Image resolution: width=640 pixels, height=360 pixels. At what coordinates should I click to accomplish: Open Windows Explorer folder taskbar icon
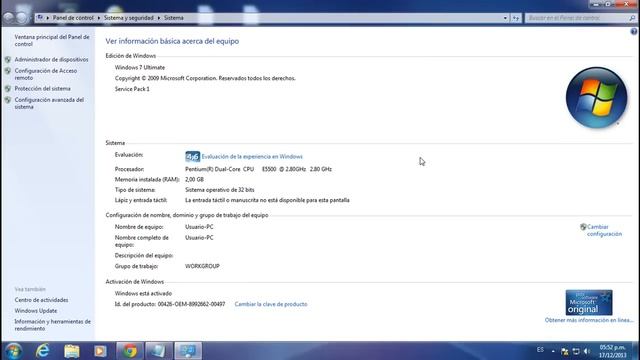click(x=71, y=351)
